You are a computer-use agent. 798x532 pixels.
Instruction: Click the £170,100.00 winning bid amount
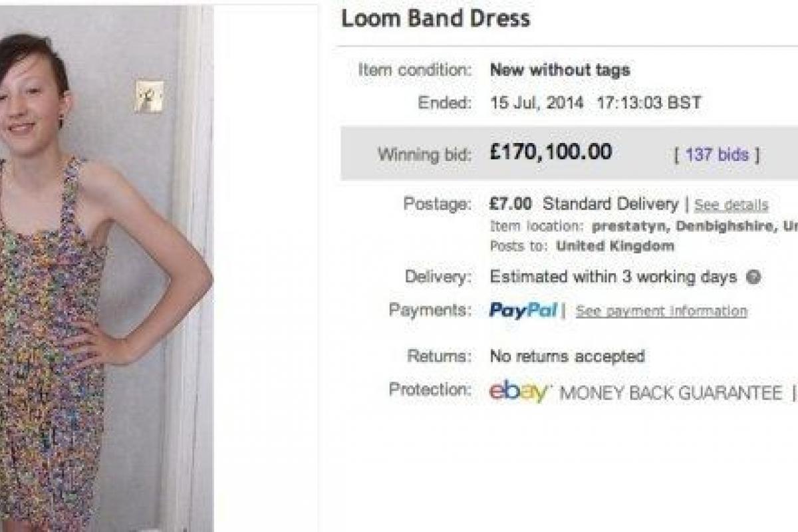click(x=551, y=152)
